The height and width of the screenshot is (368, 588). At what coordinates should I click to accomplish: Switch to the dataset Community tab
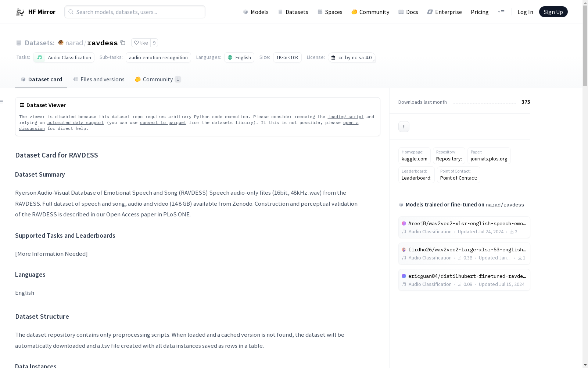(158, 79)
